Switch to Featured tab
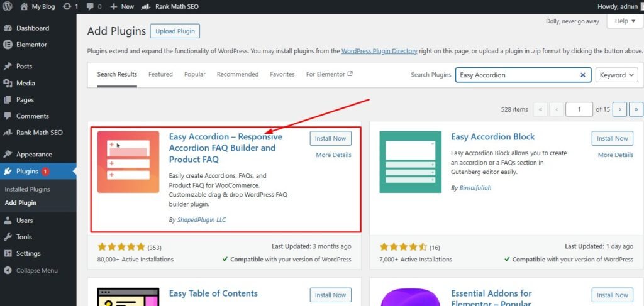 pyautogui.click(x=160, y=74)
